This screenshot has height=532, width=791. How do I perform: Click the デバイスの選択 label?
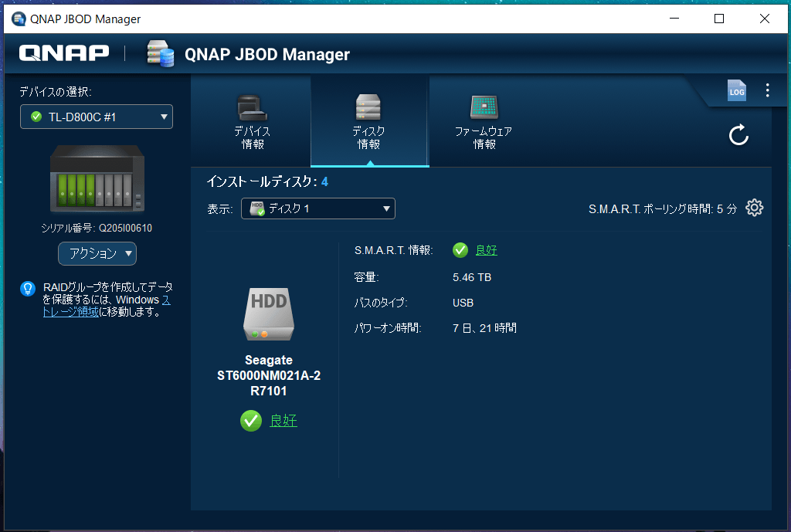tap(56, 92)
